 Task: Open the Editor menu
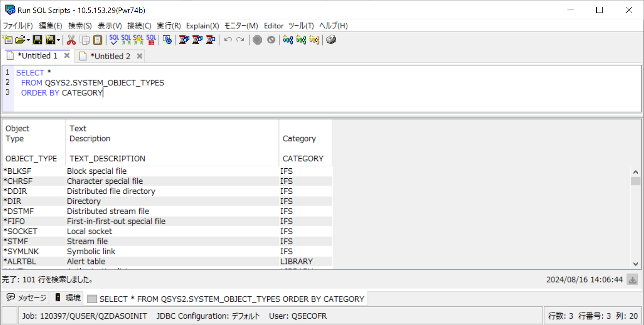point(273,26)
